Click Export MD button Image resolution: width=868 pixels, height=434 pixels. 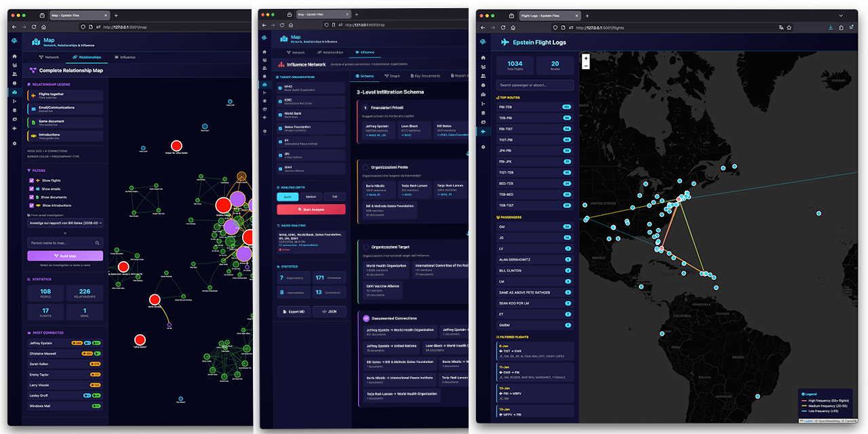(293, 312)
